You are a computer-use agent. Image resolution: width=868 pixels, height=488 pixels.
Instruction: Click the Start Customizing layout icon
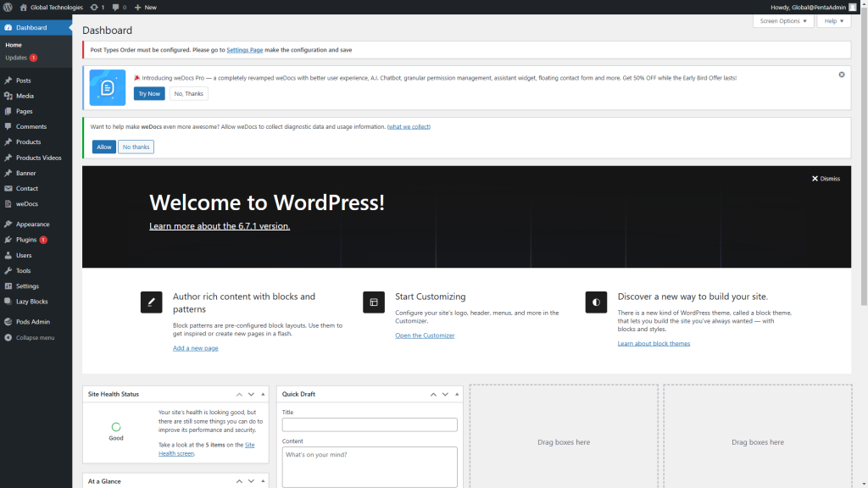point(373,302)
